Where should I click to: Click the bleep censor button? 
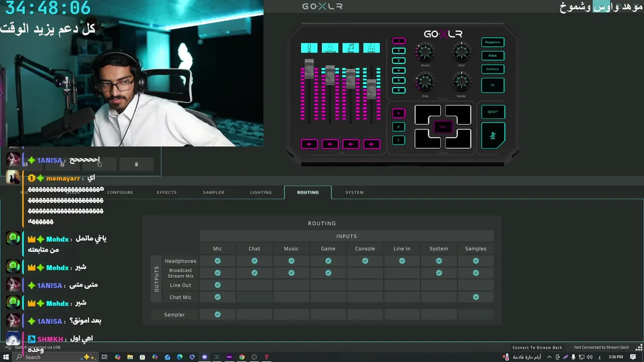493,112
